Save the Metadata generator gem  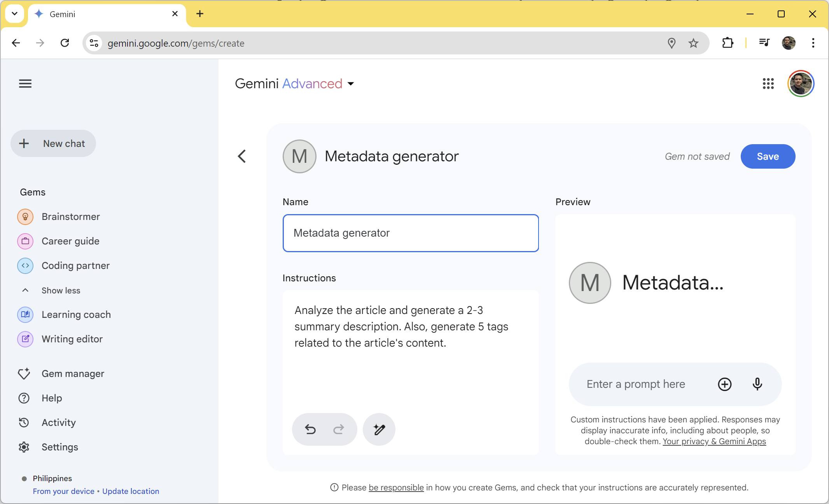pos(768,156)
